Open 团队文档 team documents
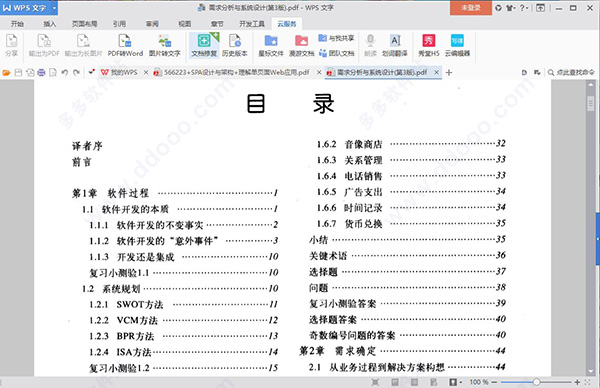This screenshot has width=600, height=388. click(x=337, y=53)
